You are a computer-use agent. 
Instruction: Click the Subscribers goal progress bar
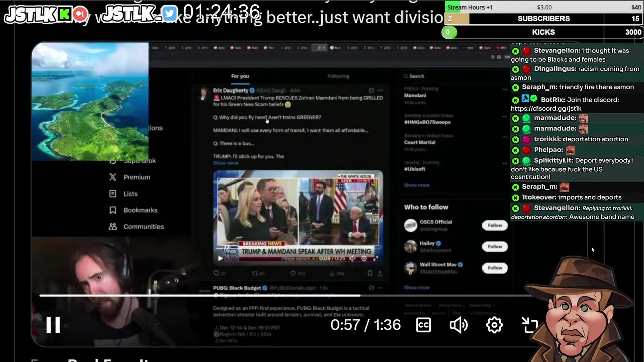[544, 19]
